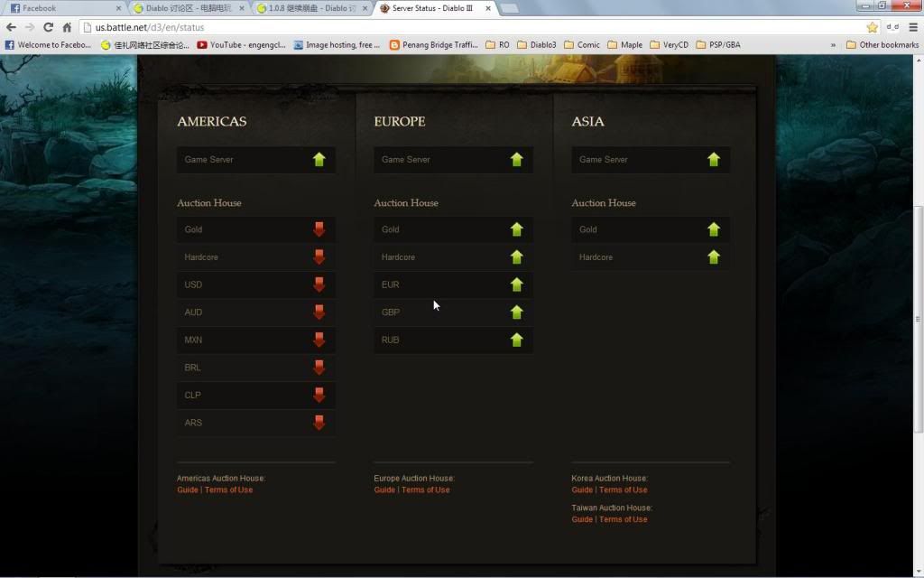Open the Americas Auction House Guide link

(x=188, y=490)
